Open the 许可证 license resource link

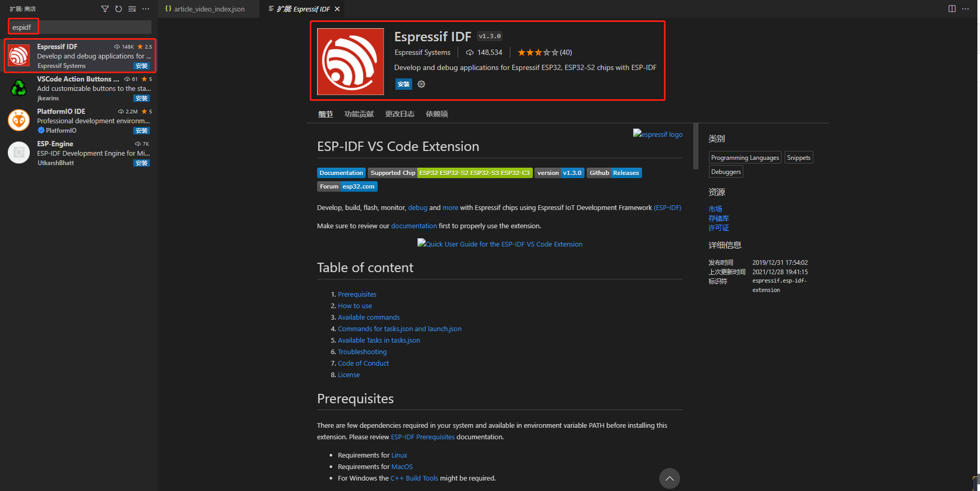tap(718, 228)
